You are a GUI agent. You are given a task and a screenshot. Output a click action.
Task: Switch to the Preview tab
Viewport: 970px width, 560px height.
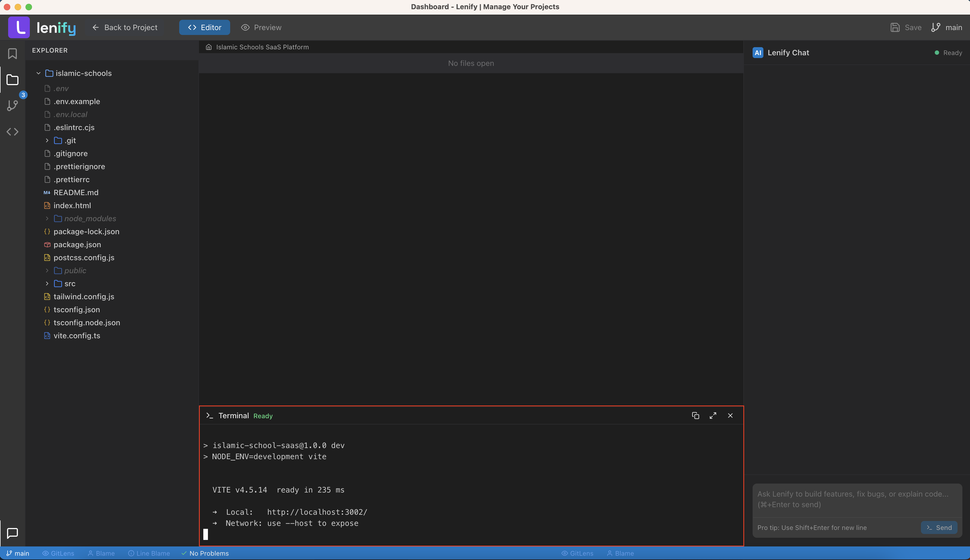click(x=261, y=27)
